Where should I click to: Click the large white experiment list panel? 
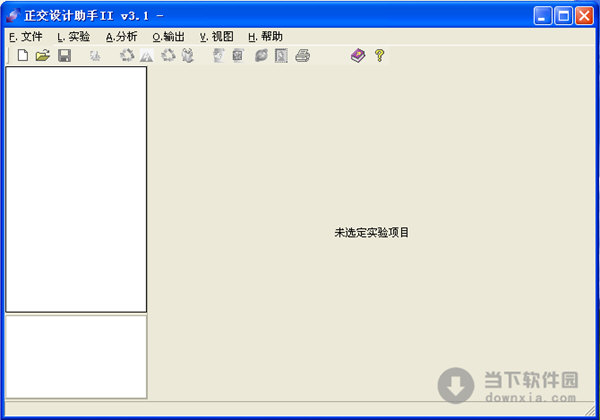(76, 189)
